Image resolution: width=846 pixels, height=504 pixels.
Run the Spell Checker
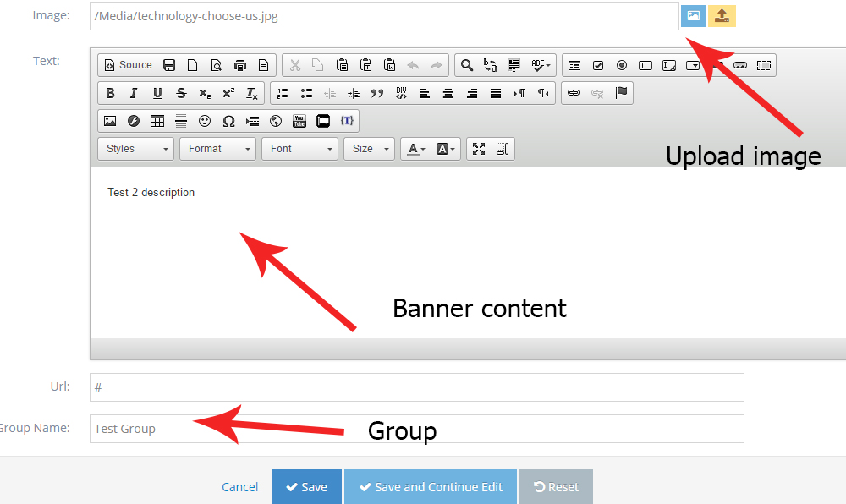point(536,65)
